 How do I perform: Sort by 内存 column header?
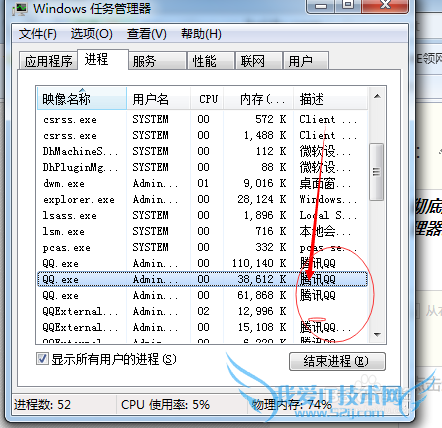click(259, 99)
